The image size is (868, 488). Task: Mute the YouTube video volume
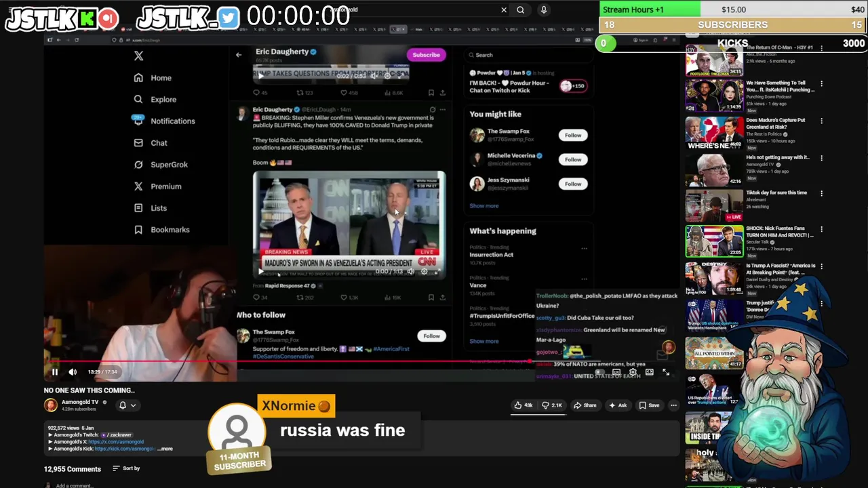point(73,371)
